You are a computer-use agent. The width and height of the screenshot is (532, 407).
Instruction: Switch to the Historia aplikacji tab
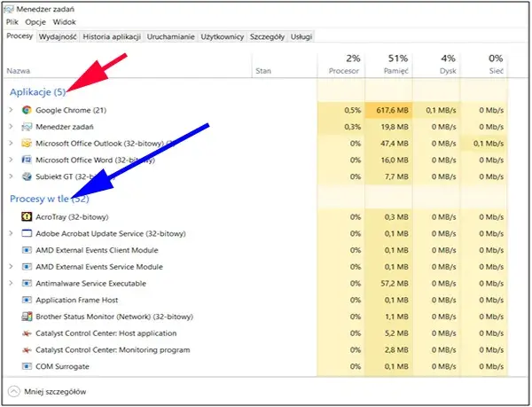[x=112, y=36]
